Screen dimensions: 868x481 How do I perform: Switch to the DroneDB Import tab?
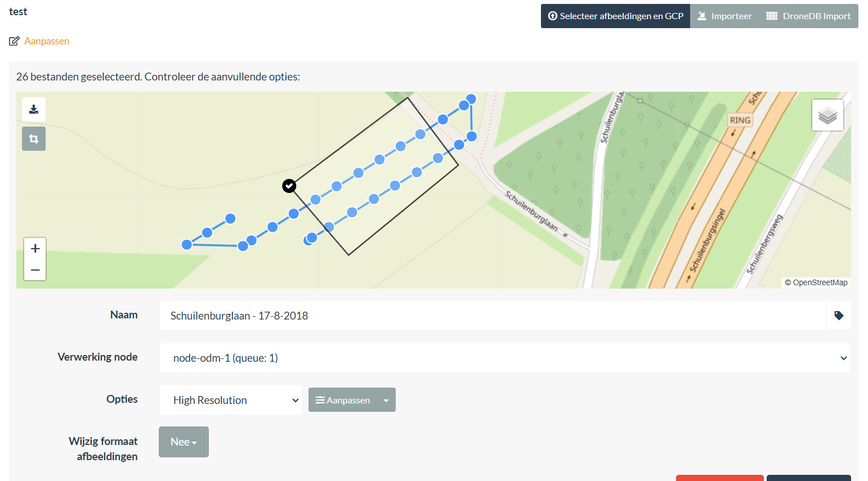pyautogui.click(x=808, y=16)
